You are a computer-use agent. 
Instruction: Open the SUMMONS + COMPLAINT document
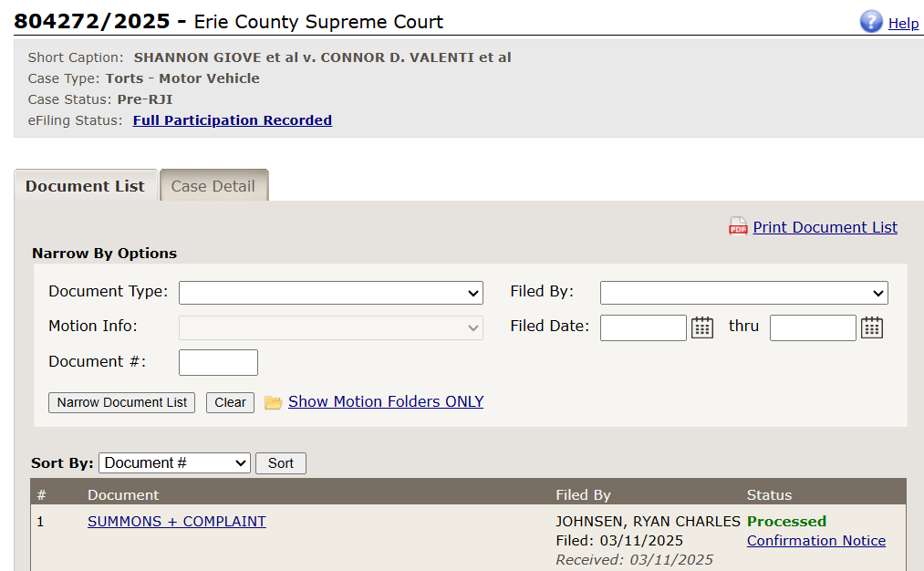[177, 522]
